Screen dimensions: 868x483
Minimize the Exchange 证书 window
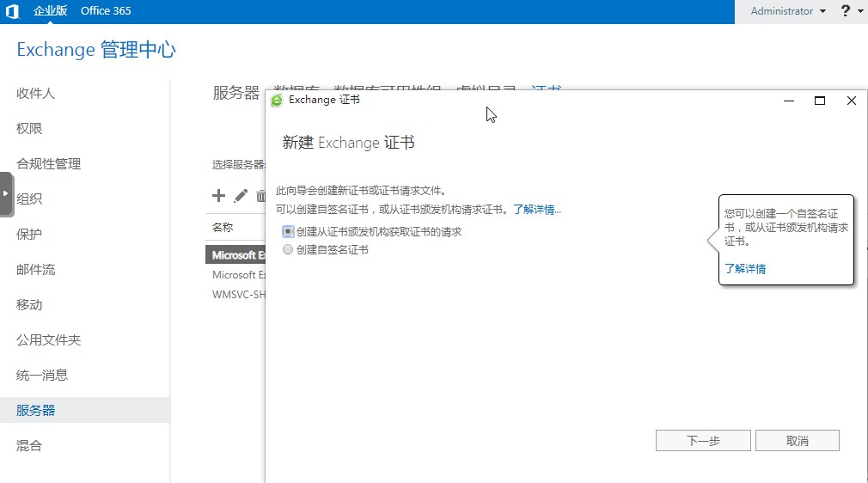pyautogui.click(x=789, y=101)
